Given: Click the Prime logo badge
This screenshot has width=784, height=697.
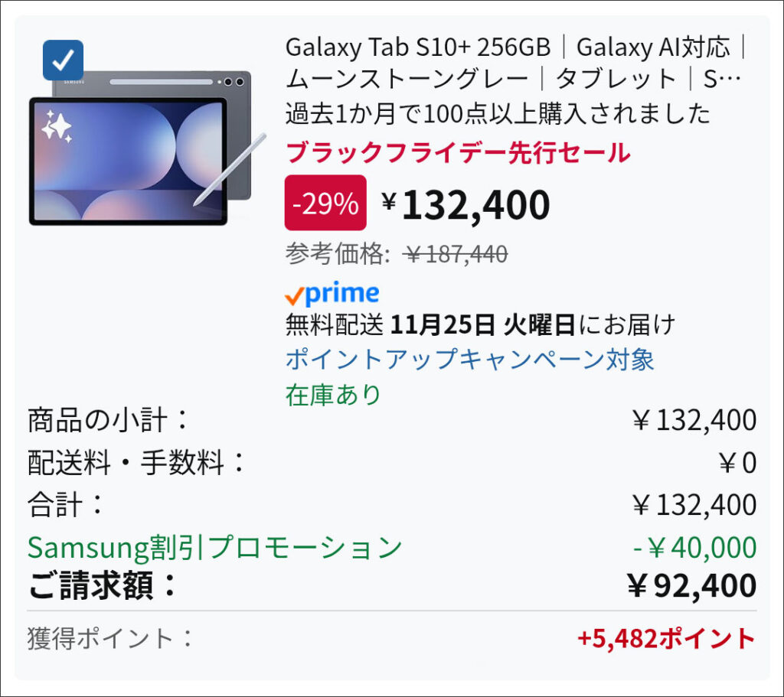Looking at the screenshot, I should click(332, 294).
